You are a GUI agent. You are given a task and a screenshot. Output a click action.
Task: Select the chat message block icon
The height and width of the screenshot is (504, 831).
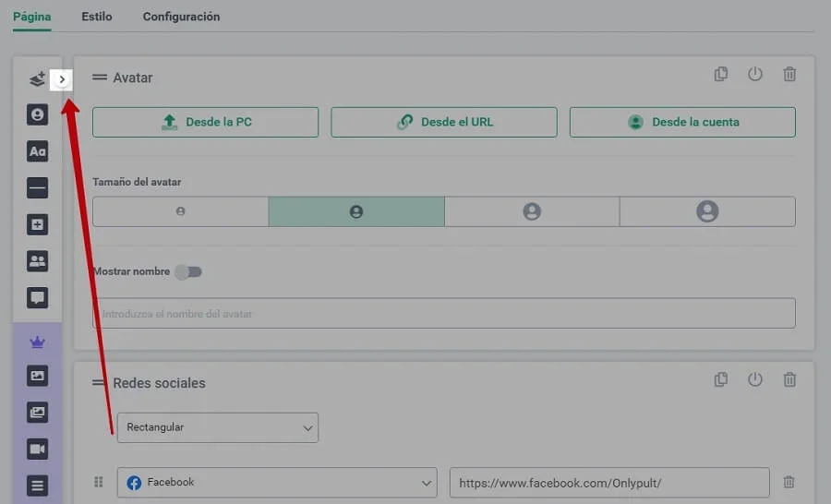[37, 298]
